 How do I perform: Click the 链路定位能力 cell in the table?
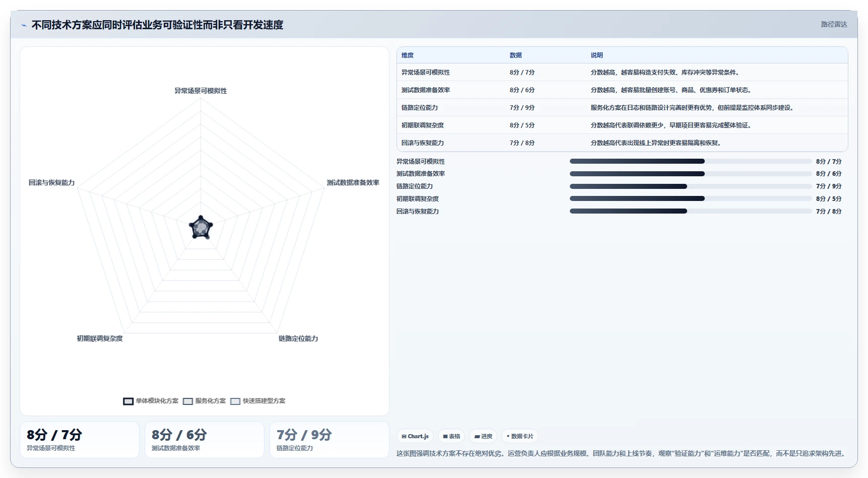(x=420, y=108)
